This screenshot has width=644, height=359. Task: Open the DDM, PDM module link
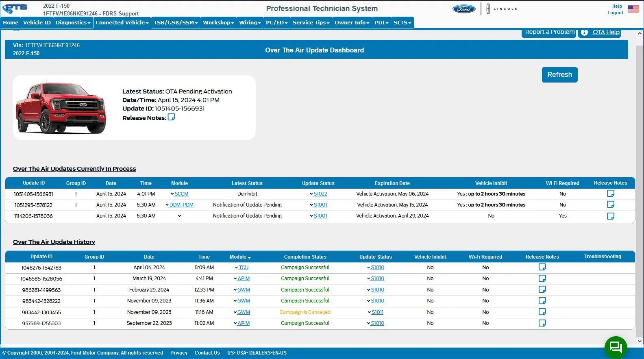[x=181, y=205]
